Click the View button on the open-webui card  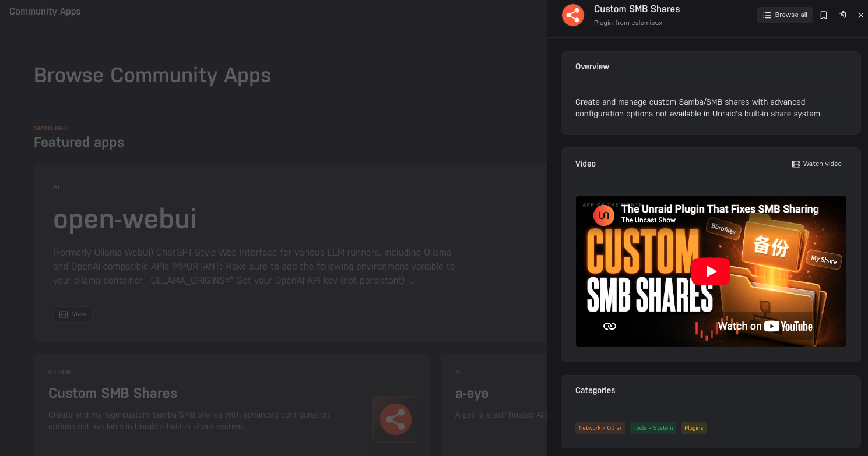[73, 314]
